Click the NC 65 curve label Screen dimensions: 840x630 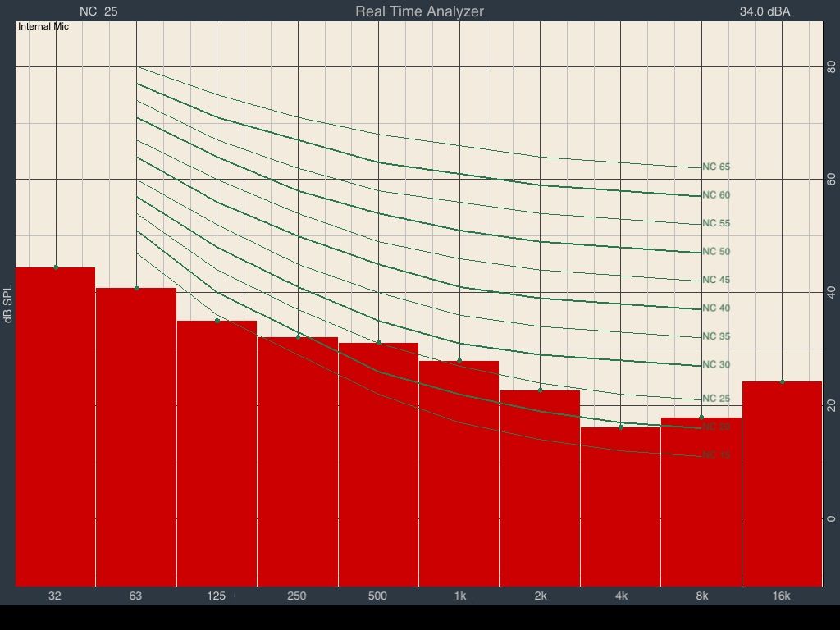coord(716,167)
